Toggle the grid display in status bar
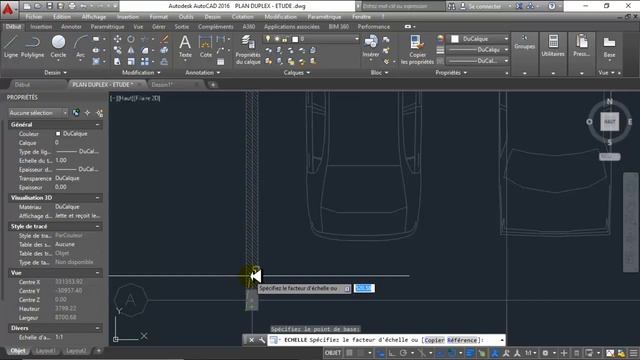The image size is (640, 360). click(349, 353)
